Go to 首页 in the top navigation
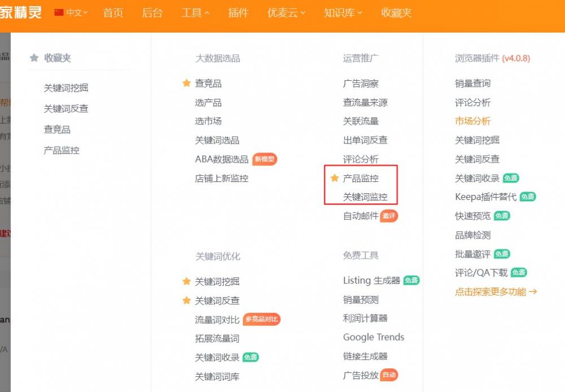Image resolution: width=565 pixels, height=392 pixels. pos(113,13)
